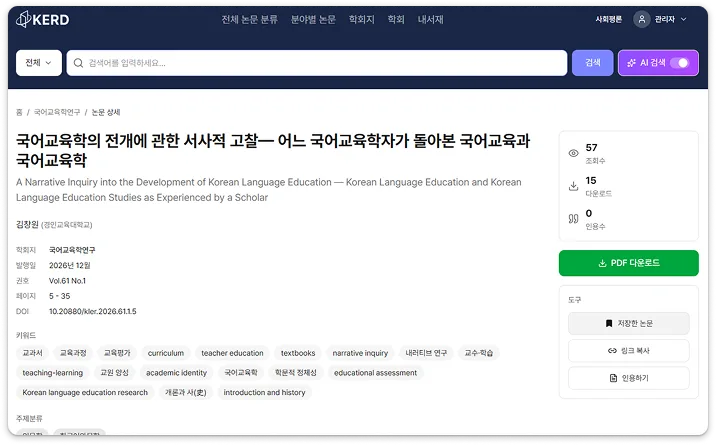Viewport: 716px width, 445px height.
Task: Open 학회지 menu
Action: tap(362, 19)
